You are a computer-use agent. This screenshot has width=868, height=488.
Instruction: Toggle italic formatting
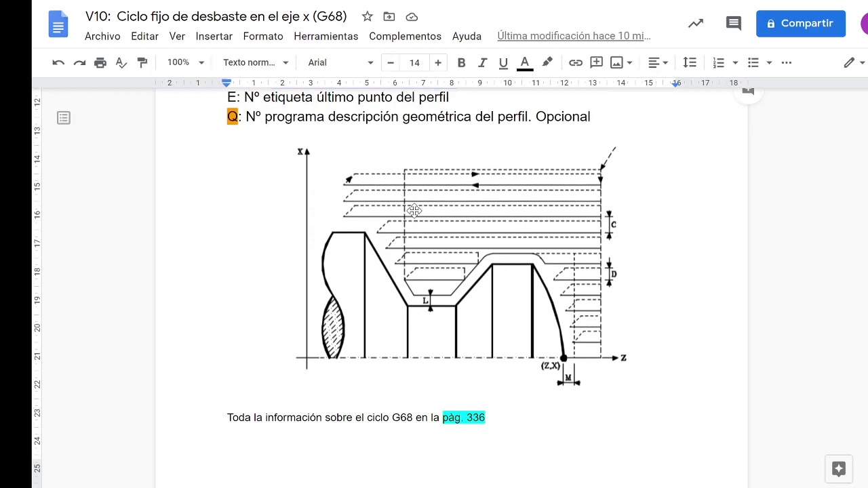click(x=482, y=62)
